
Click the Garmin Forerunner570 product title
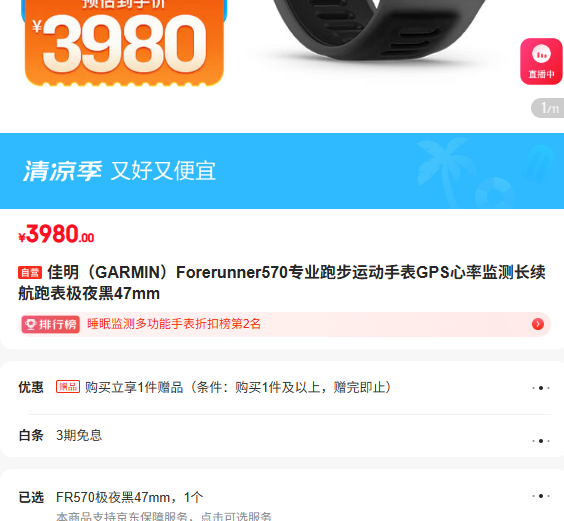[x=282, y=283]
